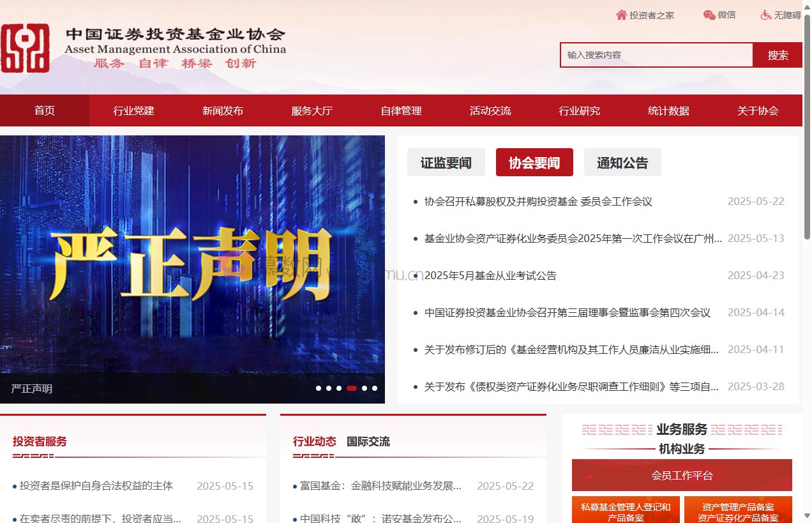Open 资产管理产品备案 service link
Screen dimensions: 812x523
coord(738,510)
